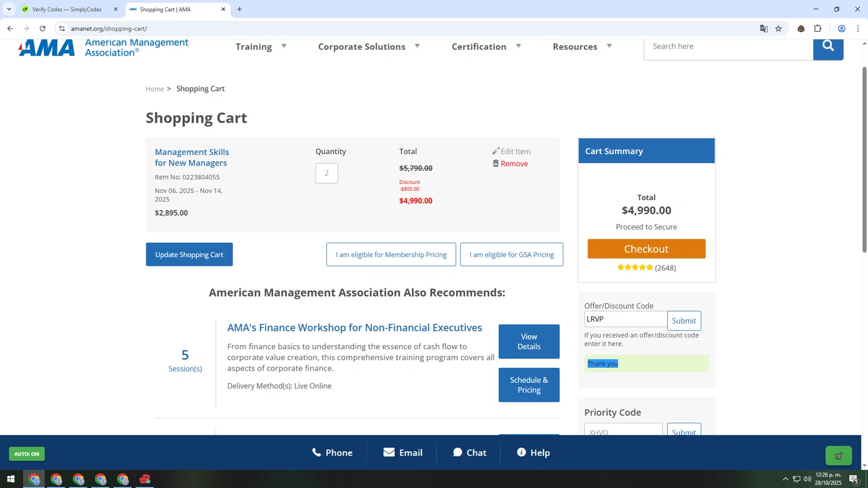The image size is (868, 488).
Task: Open the Windows Start menu
Action: click(10, 479)
